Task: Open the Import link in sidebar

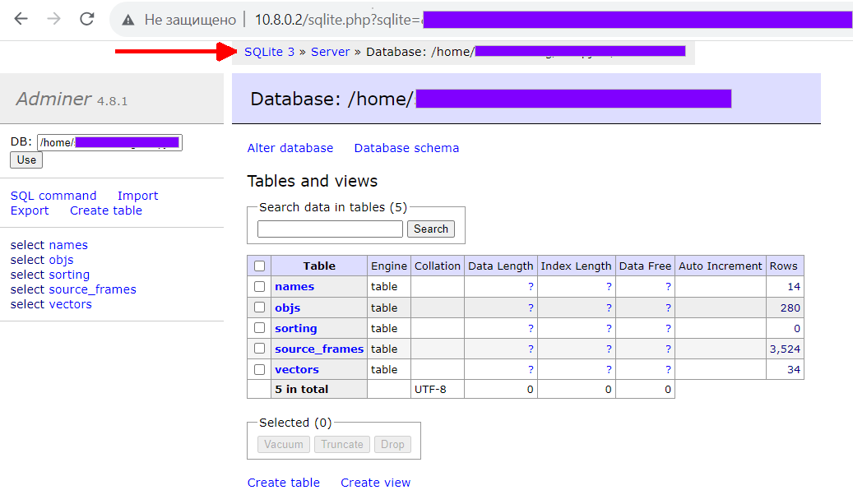Action: 137,196
